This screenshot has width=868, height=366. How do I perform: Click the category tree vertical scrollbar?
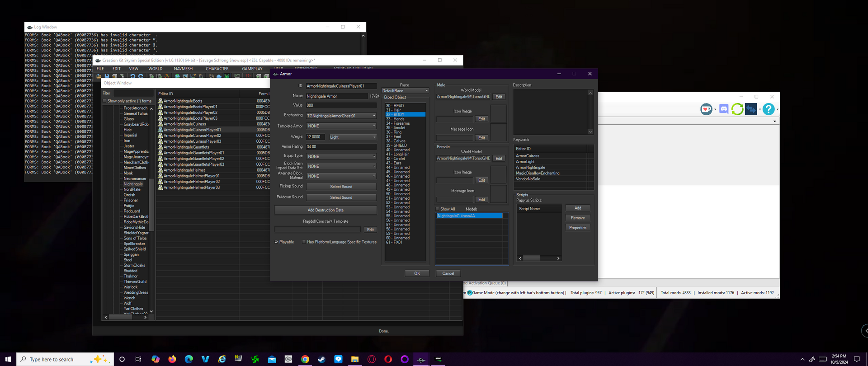pos(151,206)
